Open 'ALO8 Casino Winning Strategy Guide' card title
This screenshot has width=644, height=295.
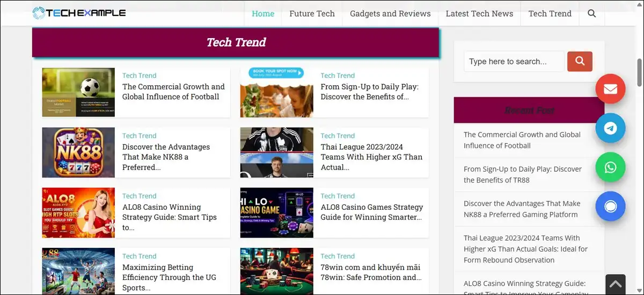tap(170, 217)
